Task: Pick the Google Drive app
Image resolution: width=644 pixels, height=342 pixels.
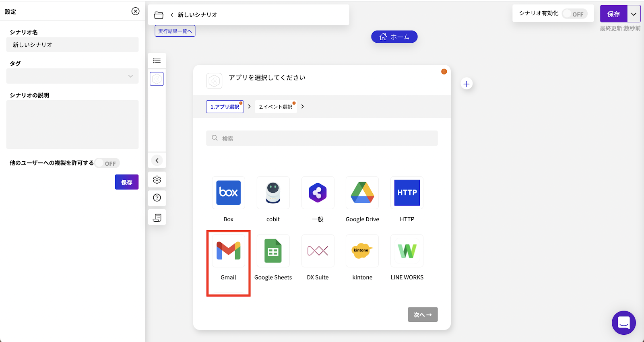Action: point(362,193)
